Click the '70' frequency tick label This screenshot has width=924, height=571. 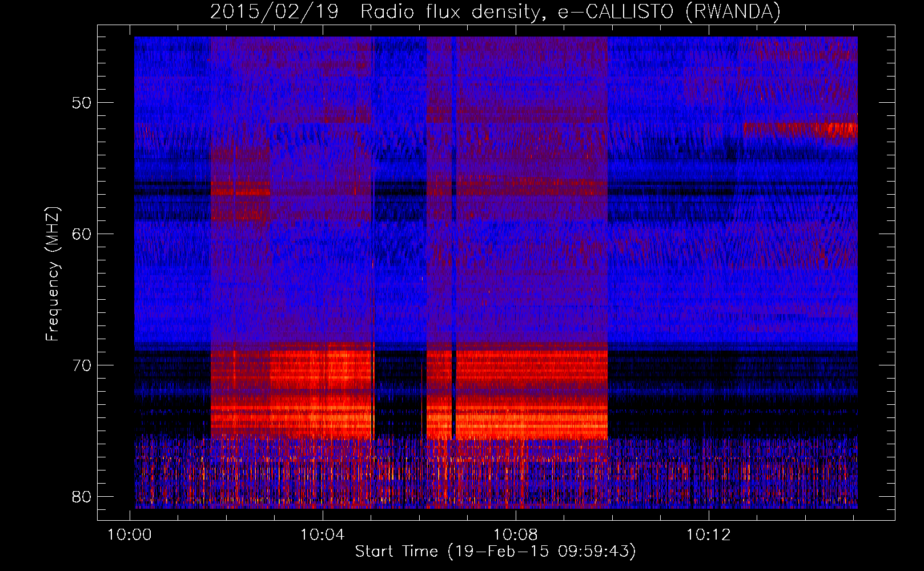[x=82, y=365]
